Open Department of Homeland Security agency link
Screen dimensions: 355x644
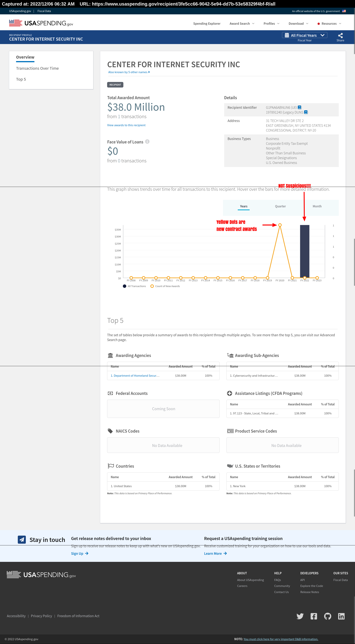pos(135,376)
